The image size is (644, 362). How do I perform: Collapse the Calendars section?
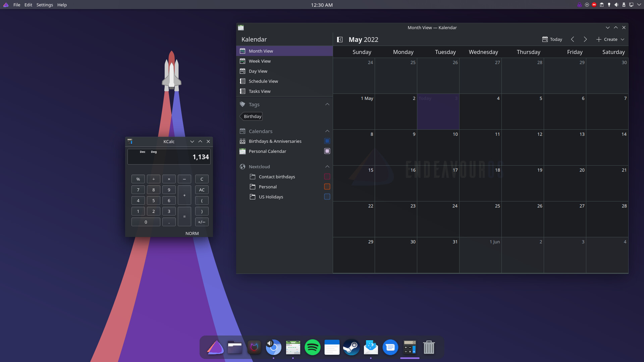click(x=327, y=131)
